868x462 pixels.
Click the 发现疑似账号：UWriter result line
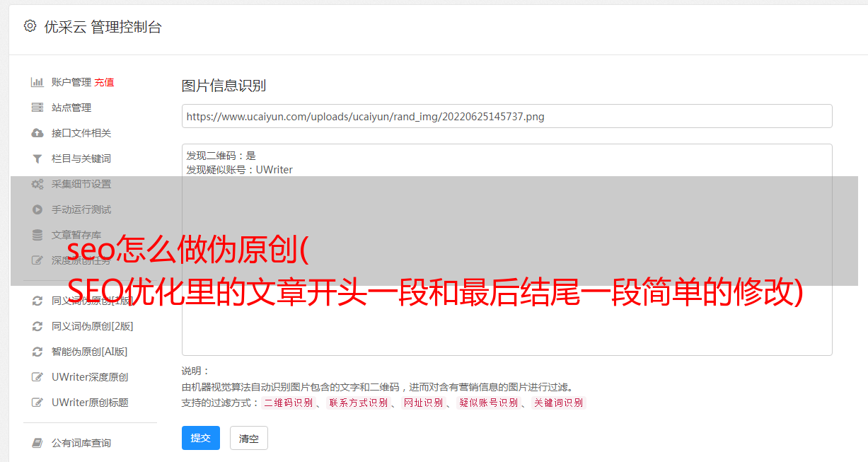click(x=240, y=170)
